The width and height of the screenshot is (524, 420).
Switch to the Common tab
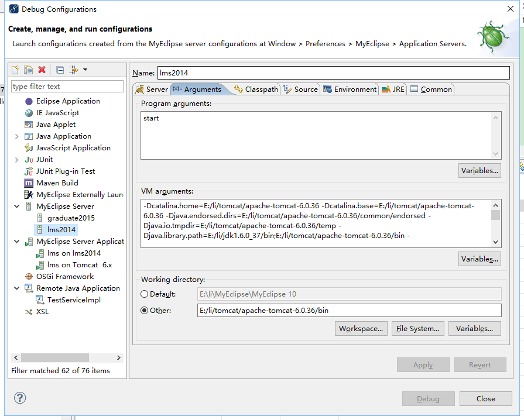431,89
